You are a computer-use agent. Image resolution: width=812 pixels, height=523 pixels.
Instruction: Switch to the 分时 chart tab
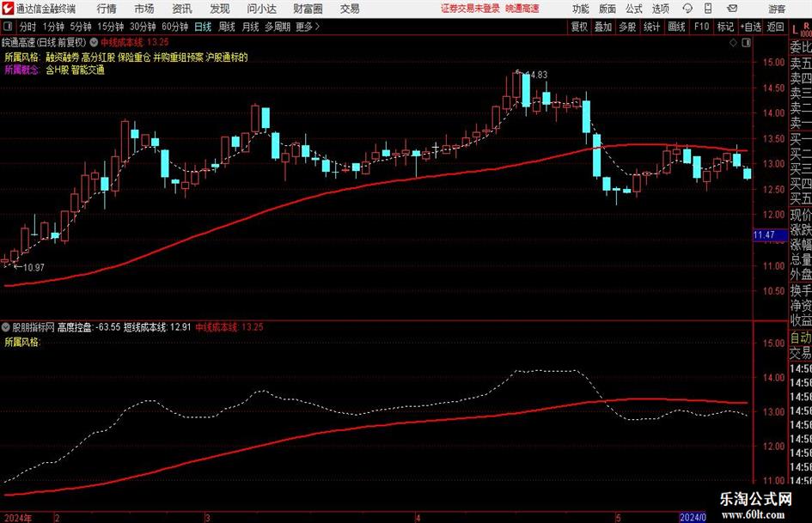point(28,27)
